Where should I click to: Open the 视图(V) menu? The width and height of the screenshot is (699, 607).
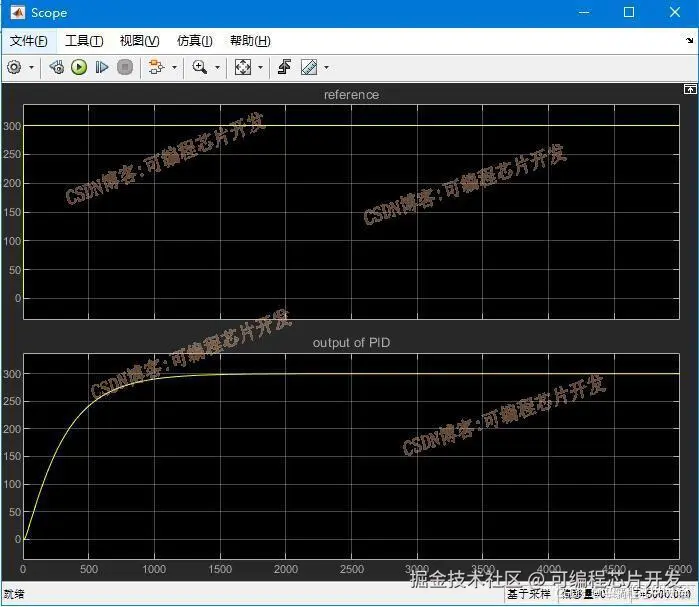[x=140, y=41]
